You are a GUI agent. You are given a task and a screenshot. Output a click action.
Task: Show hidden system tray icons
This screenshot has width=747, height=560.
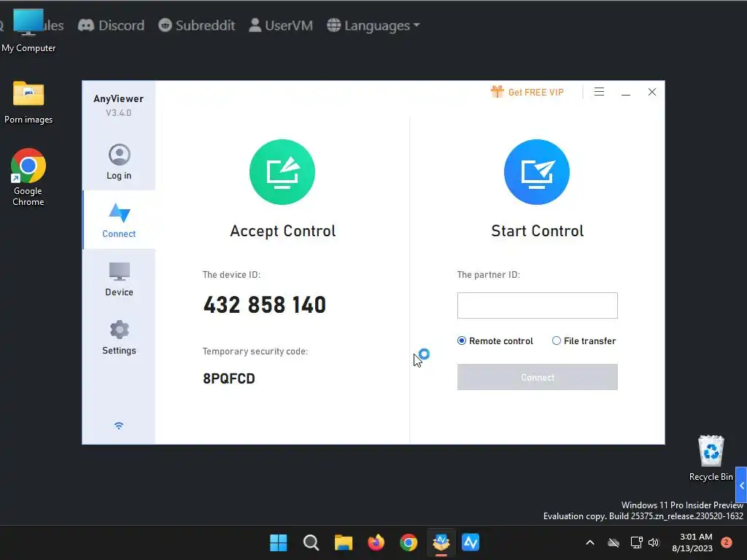click(x=589, y=542)
